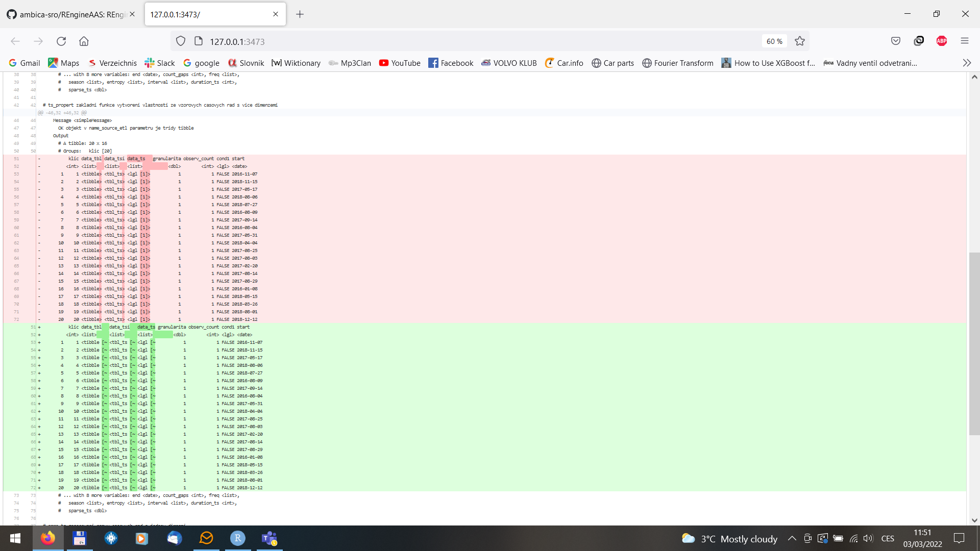Viewport: 980px width, 551px height.
Task: Toggle bookmark star for this page
Action: 799,41
